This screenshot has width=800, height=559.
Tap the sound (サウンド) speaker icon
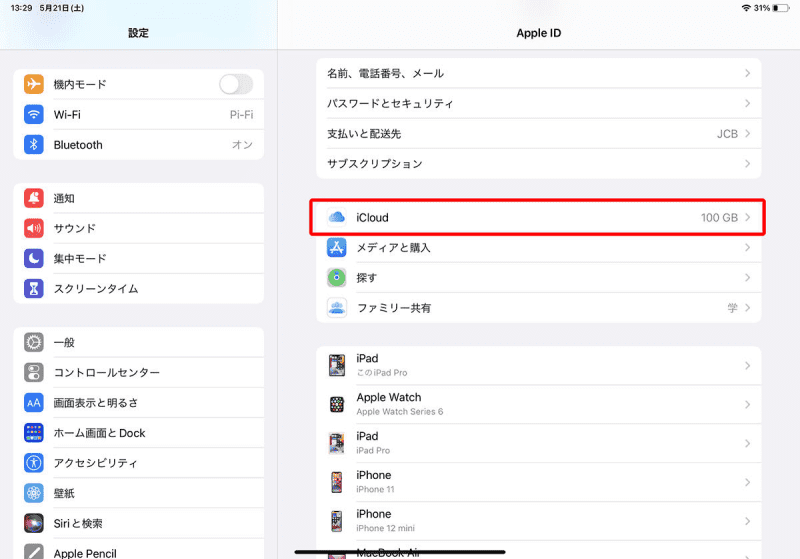pyautogui.click(x=34, y=228)
